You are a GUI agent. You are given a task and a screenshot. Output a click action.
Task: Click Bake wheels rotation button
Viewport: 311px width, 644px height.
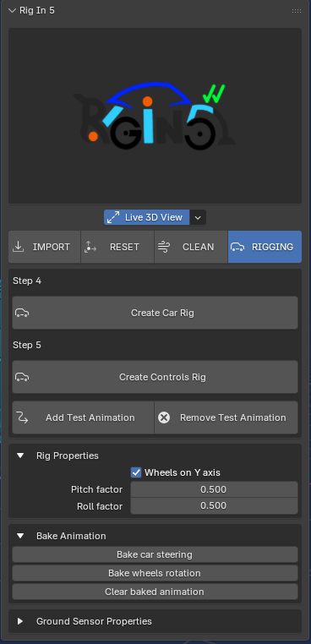[155, 573]
